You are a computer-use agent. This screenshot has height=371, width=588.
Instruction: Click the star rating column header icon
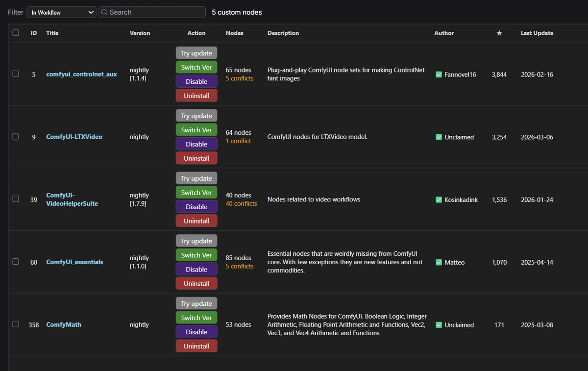pos(499,33)
